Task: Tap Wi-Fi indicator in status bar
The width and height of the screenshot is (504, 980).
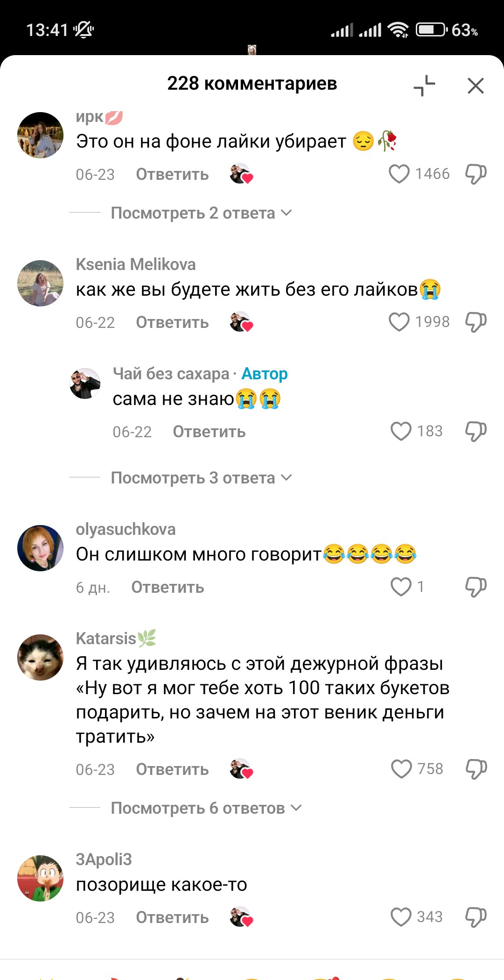Action: 398,30
